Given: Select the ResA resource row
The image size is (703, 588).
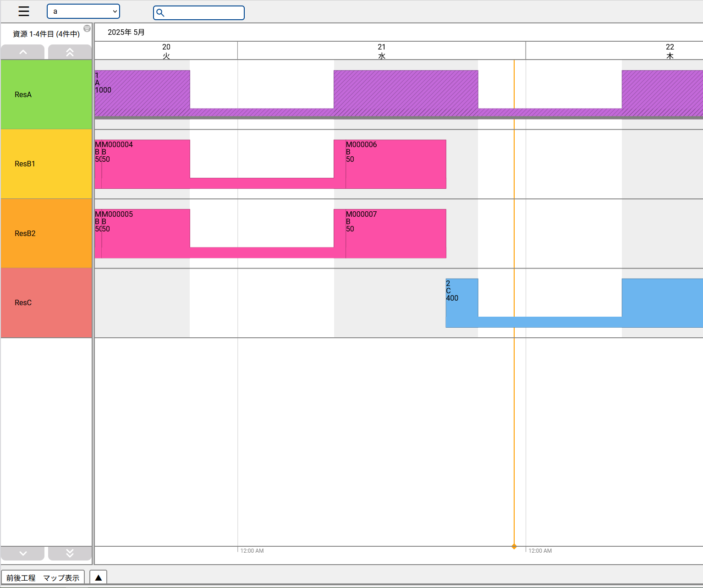Looking at the screenshot, I should tap(46, 94).
